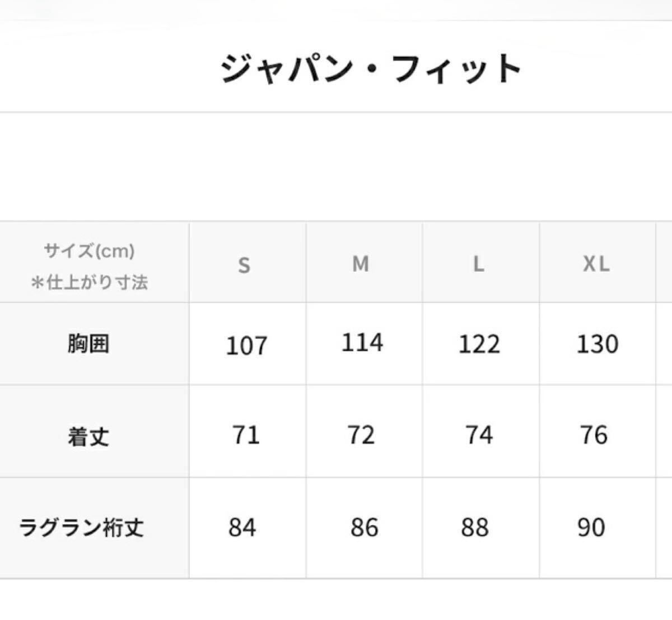Select chest value 122 for size L
The height and width of the screenshot is (620, 672).
click(x=479, y=344)
